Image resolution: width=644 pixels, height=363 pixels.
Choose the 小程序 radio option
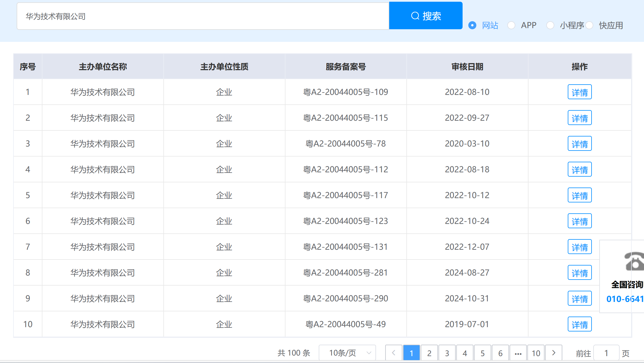pyautogui.click(x=550, y=25)
